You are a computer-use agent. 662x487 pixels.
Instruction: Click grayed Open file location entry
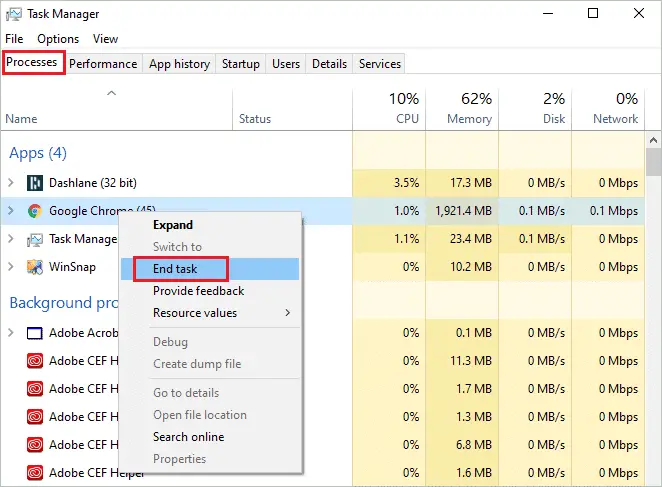[x=210, y=415]
